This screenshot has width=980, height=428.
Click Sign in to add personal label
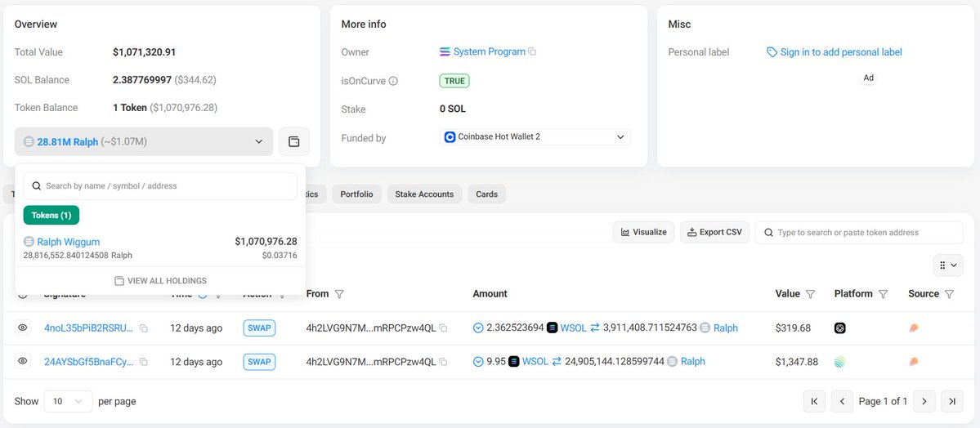pyautogui.click(x=841, y=52)
